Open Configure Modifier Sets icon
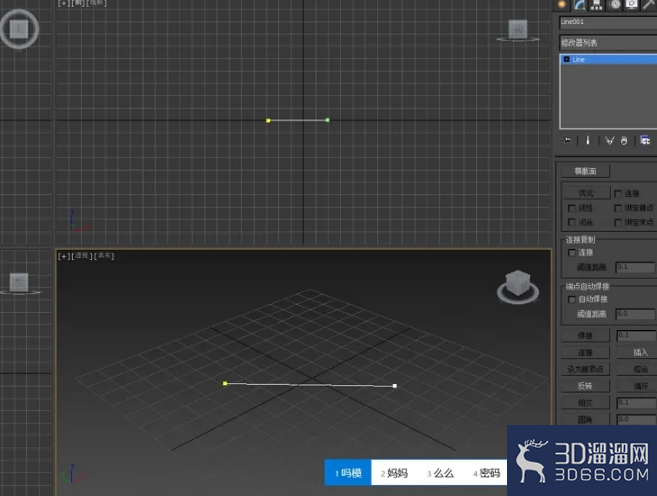 click(645, 140)
